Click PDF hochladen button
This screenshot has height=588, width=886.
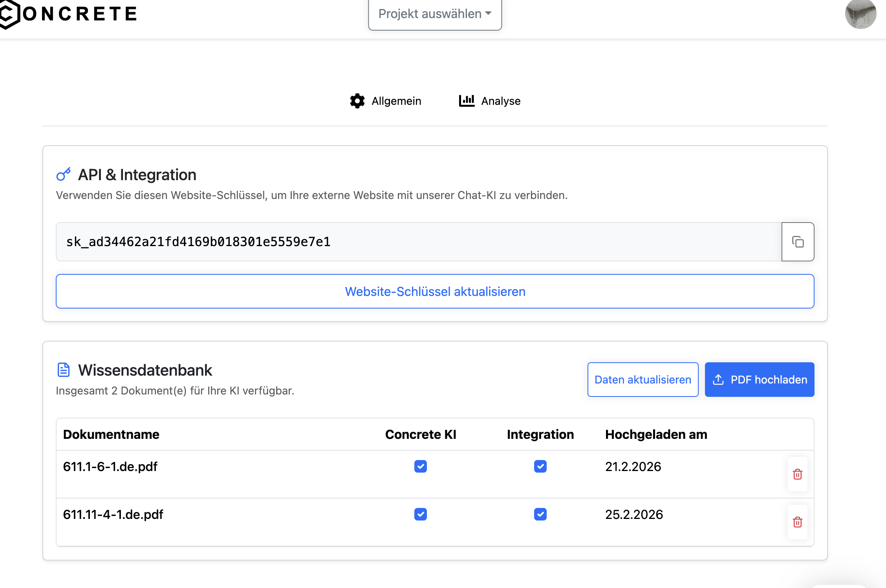coord(759,380)
